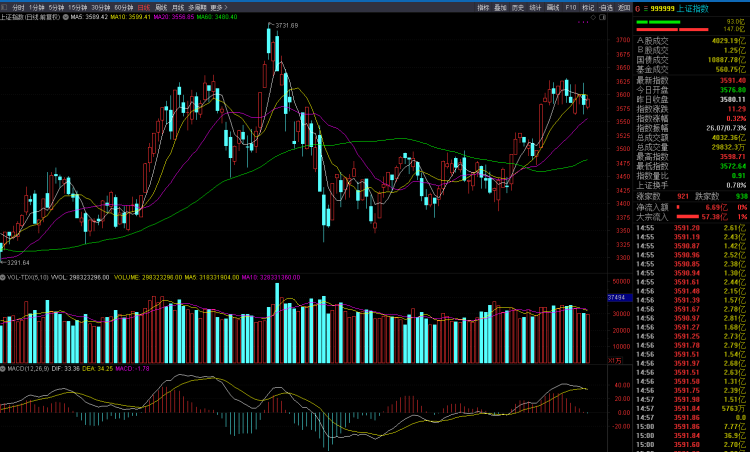750x452 pixels.
Task: Click the settings icon beside the MA5 label
Action: click(x=65, y=18)
